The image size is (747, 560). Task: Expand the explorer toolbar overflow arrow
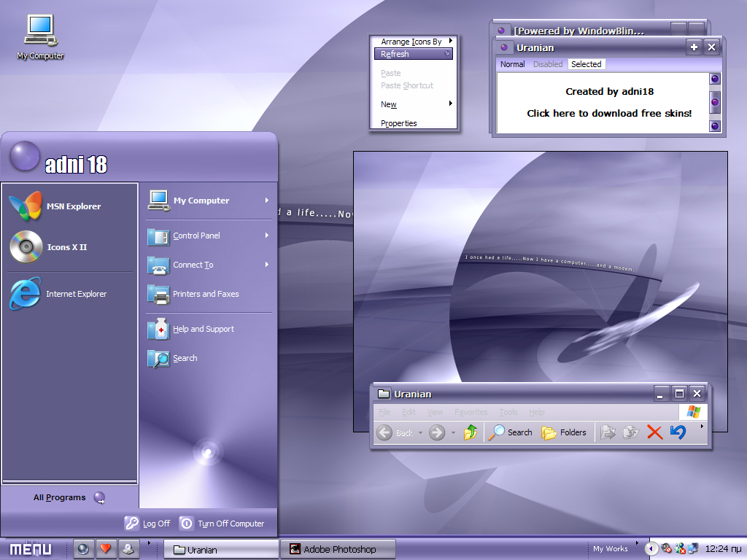[702, 427]
